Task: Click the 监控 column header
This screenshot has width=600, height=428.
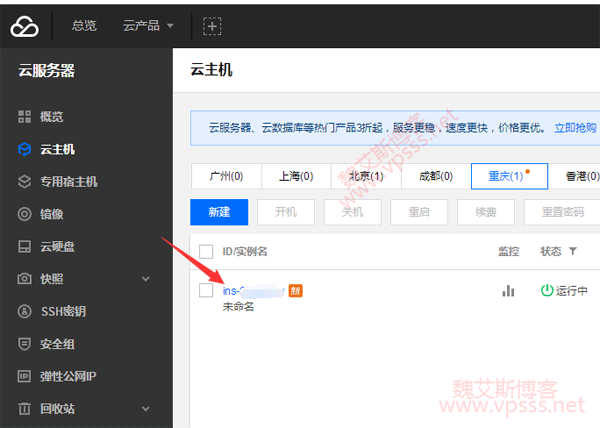Action: (509, 251)
